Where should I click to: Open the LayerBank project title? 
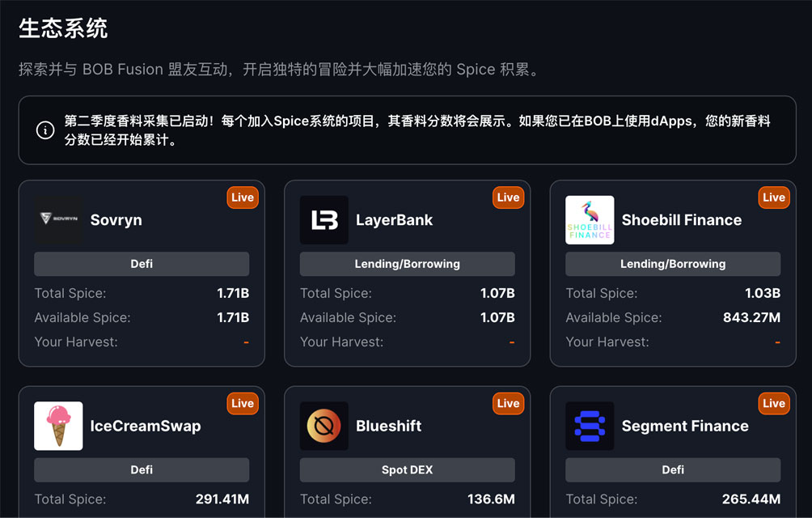[394, 220]
